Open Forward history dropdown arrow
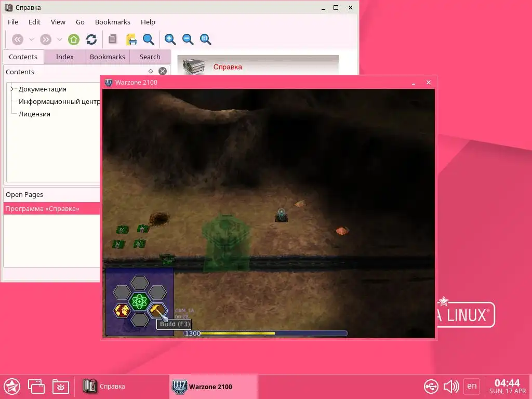The width and height of the screenshot is (532, 399). coord(59,39)
